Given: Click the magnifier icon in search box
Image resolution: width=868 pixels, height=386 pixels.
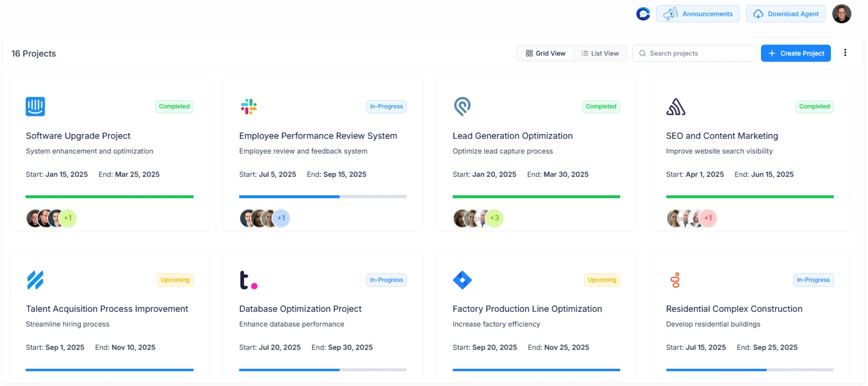Looking at the screenshot, I should tap(642, 53).
